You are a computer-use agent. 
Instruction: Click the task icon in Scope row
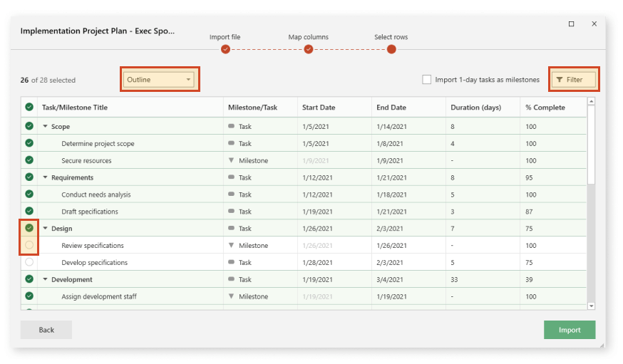click(231, 126)
